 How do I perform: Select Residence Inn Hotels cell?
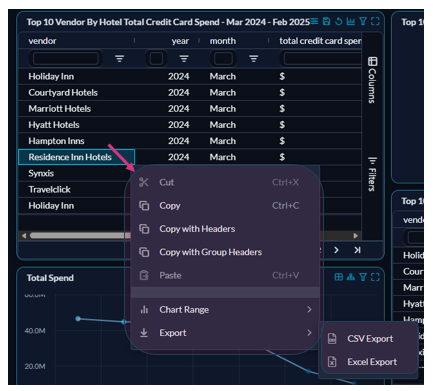coord(77,157)
